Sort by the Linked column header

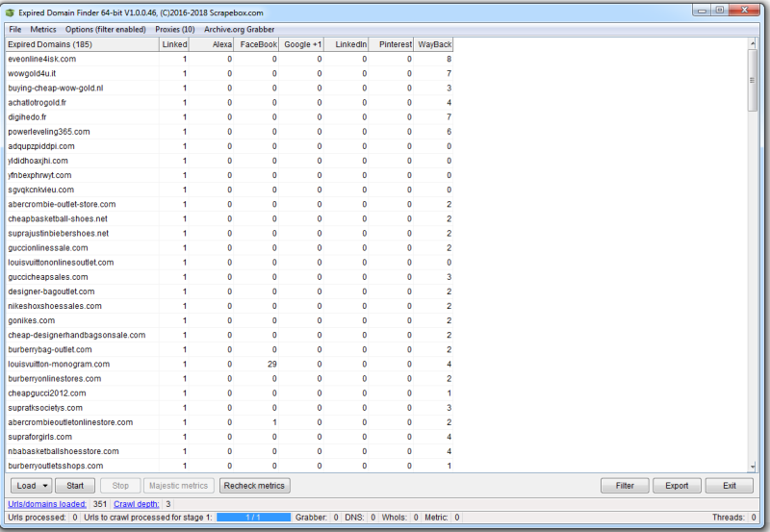tap(174, 44)
